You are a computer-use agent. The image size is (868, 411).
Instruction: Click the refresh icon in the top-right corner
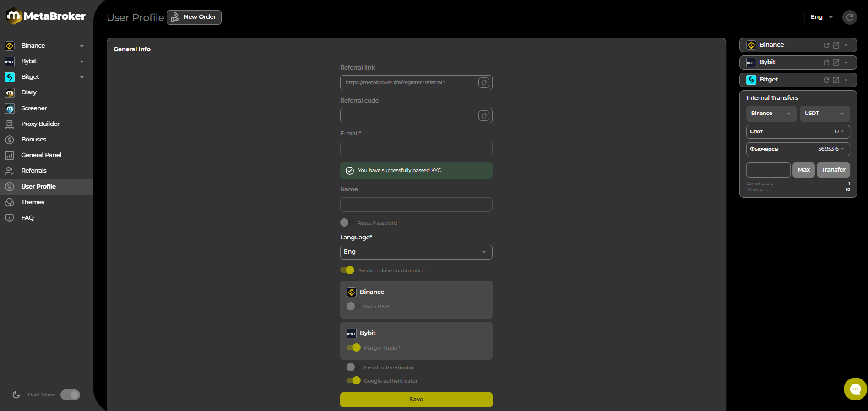click(849, 17)
